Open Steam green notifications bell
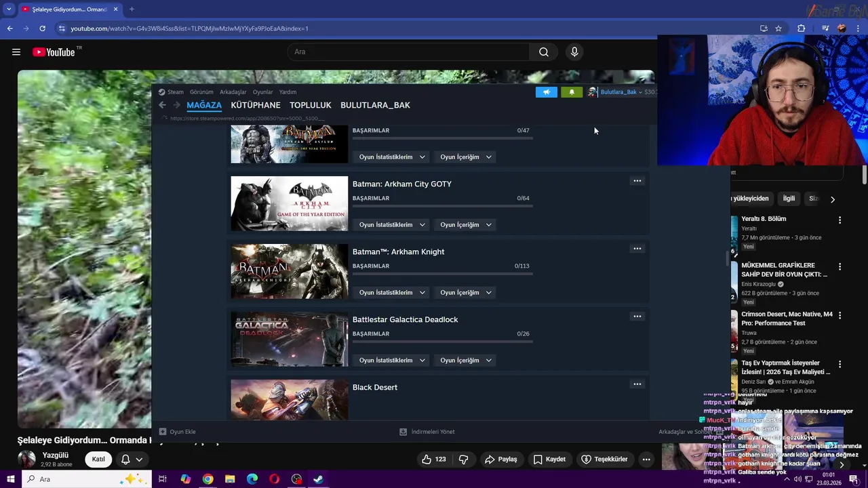Image resolution: width=868 pixels, height=488 pixels. point(572,92)
